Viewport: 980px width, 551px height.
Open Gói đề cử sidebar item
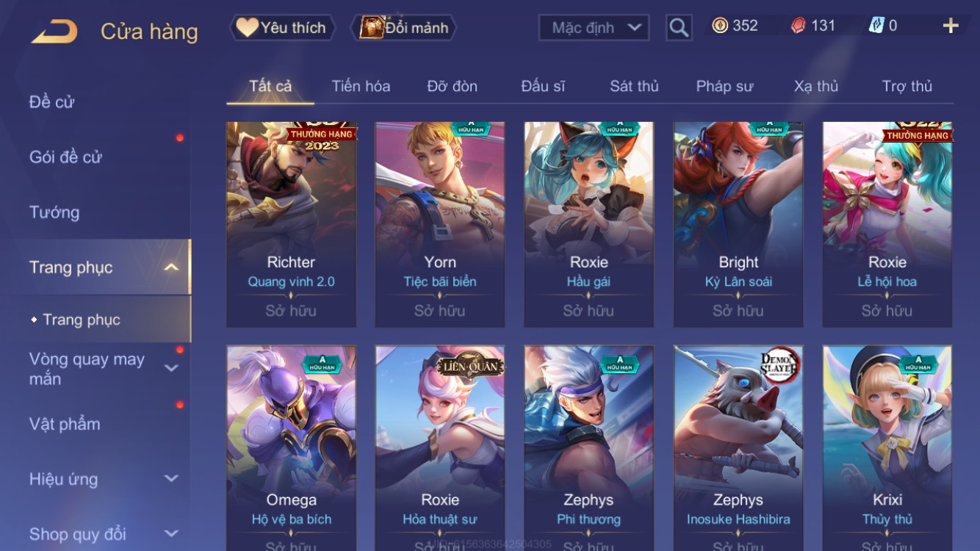65,156
